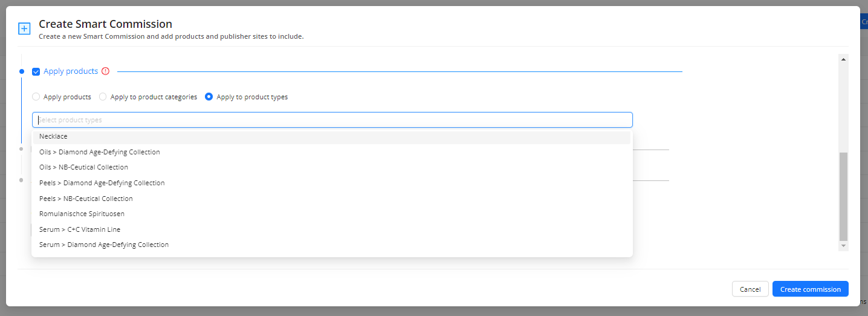
Task: Select Peels > Diamond Age-Defying Collection
Action: click(x=102, y=183)
